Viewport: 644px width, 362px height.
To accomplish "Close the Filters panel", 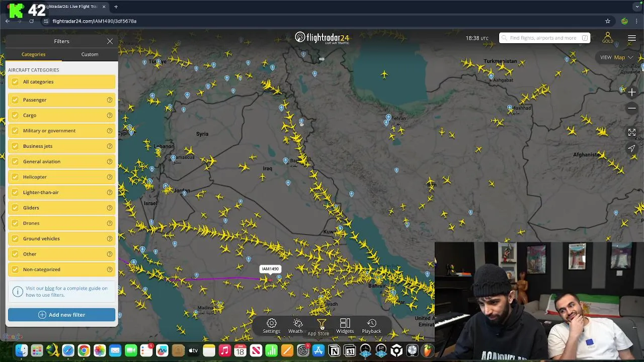I will coord(110,41).
